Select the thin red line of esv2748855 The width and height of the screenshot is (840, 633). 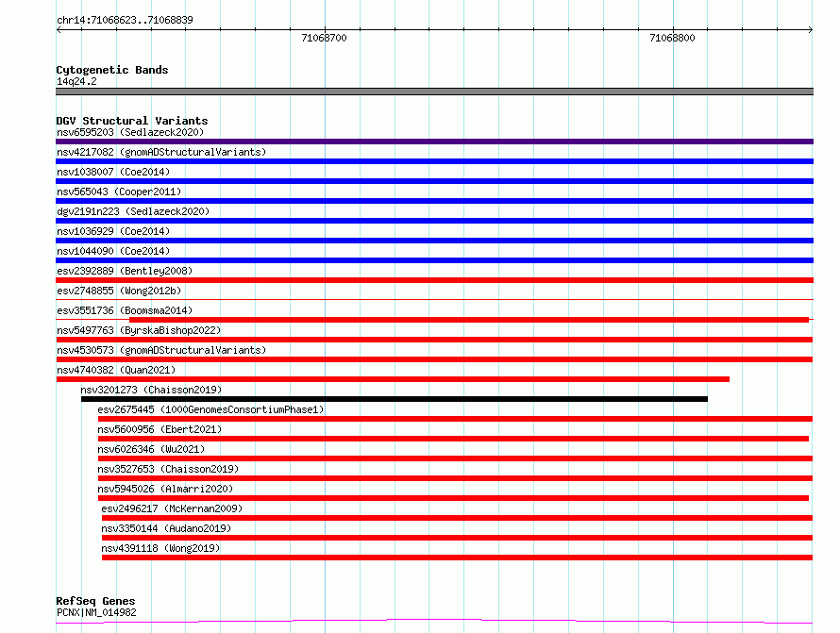[434, 299]
